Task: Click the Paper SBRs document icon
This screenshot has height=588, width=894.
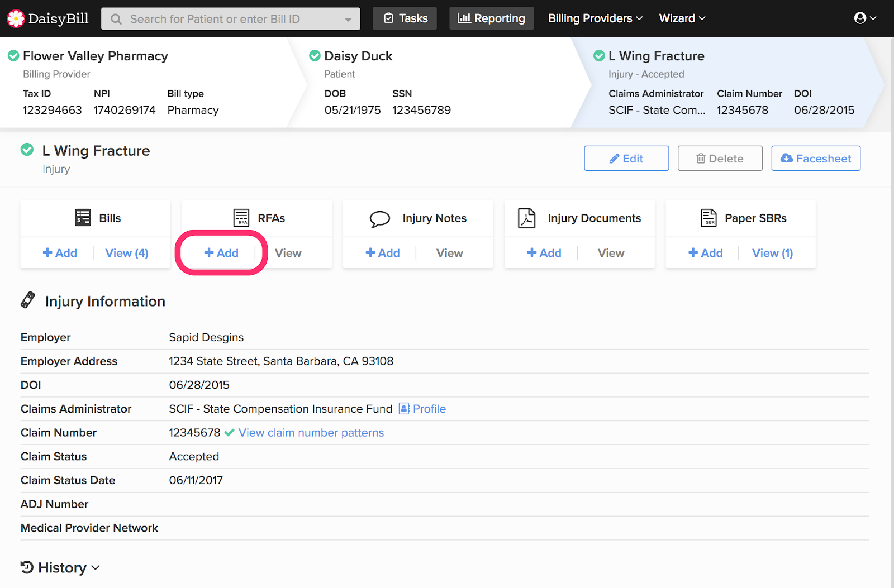Action: click(708, 217)
